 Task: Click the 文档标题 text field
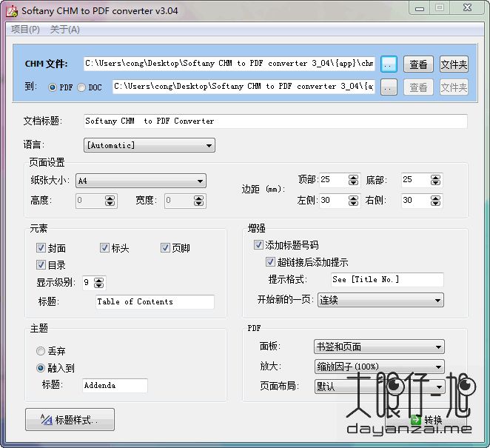coord(275,121)
